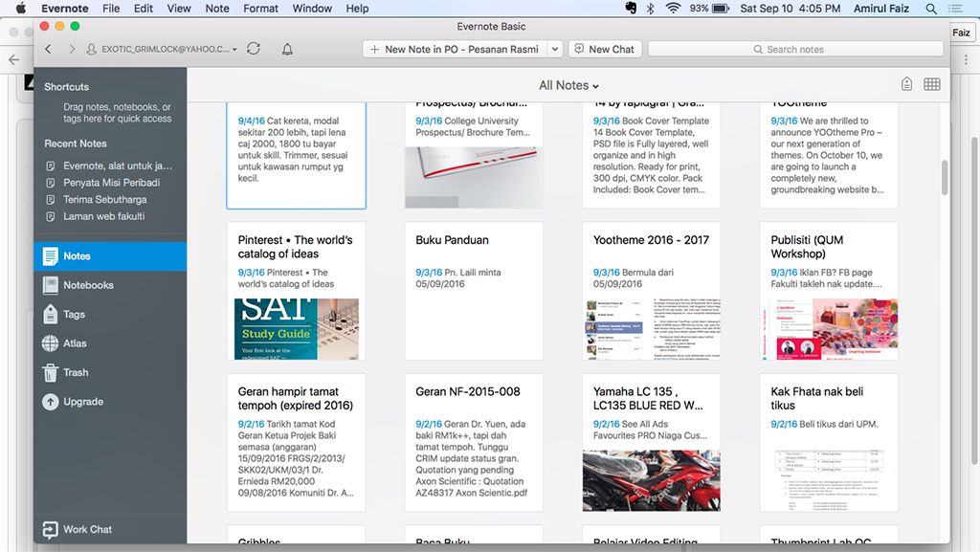The height and width of the screenshot is (552, 980).
Task: Click the Notebooks icon in the sidebar
Action: (51, 285)
